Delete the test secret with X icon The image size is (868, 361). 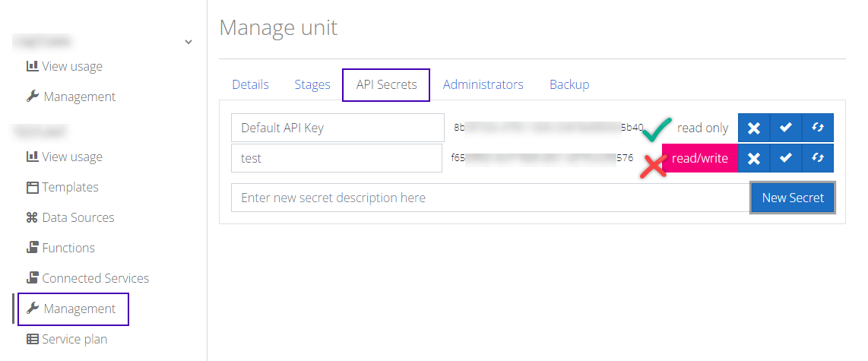click(x=753, y=158)
